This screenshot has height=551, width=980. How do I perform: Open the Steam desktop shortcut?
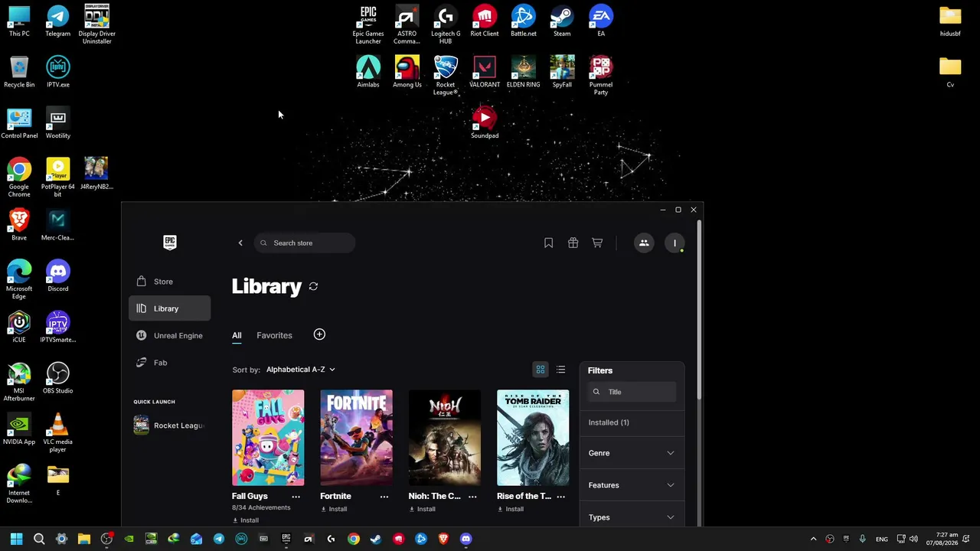click(x=562, y=21)
